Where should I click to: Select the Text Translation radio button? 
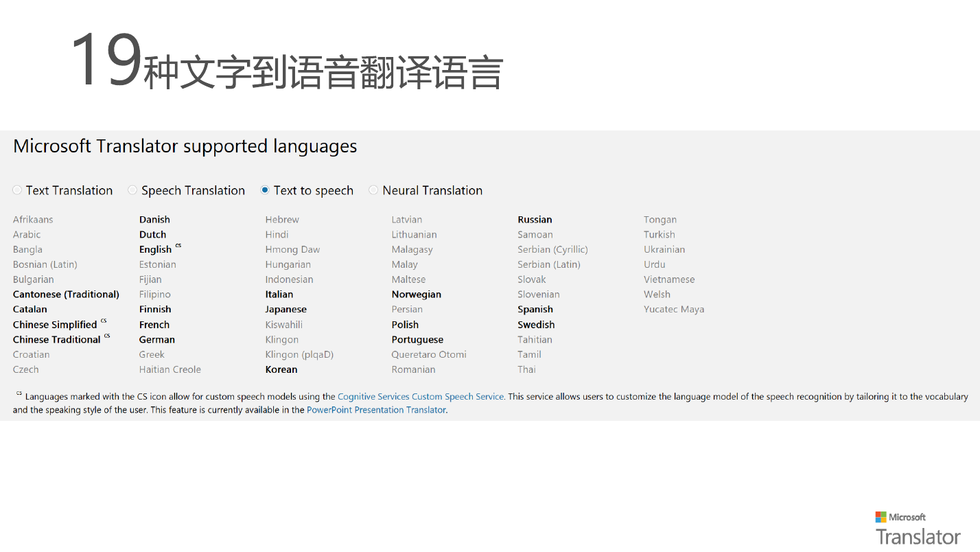click(x=17, y=190)
